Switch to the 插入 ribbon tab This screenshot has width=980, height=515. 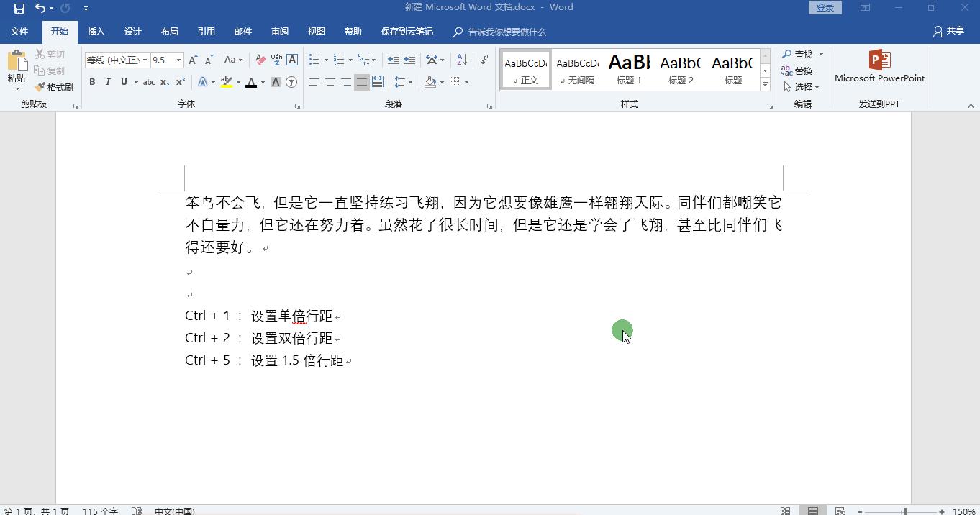point(96,31)
